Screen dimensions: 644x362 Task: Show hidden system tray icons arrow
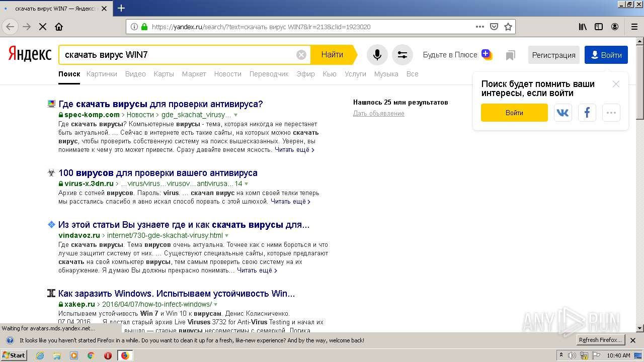(561, 355)
